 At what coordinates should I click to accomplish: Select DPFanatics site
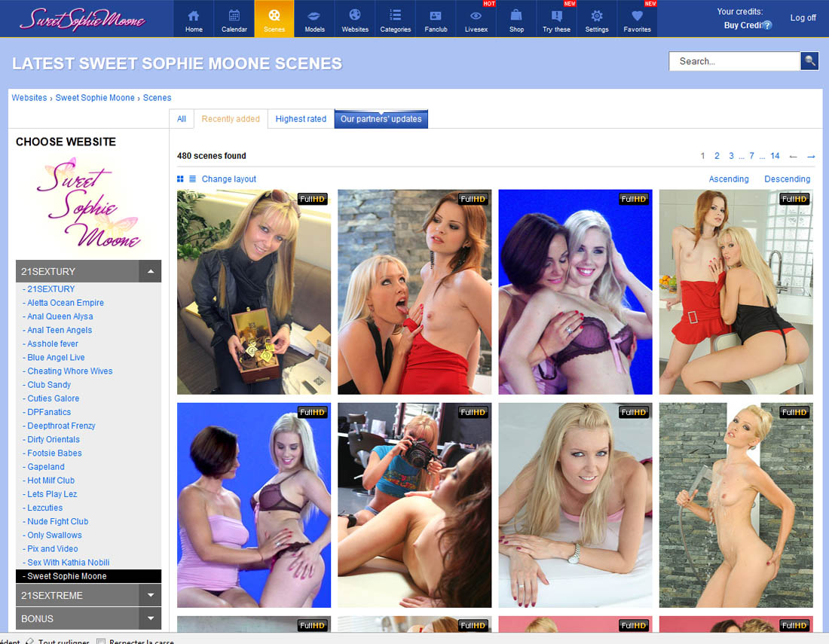[x=49, y=413]
